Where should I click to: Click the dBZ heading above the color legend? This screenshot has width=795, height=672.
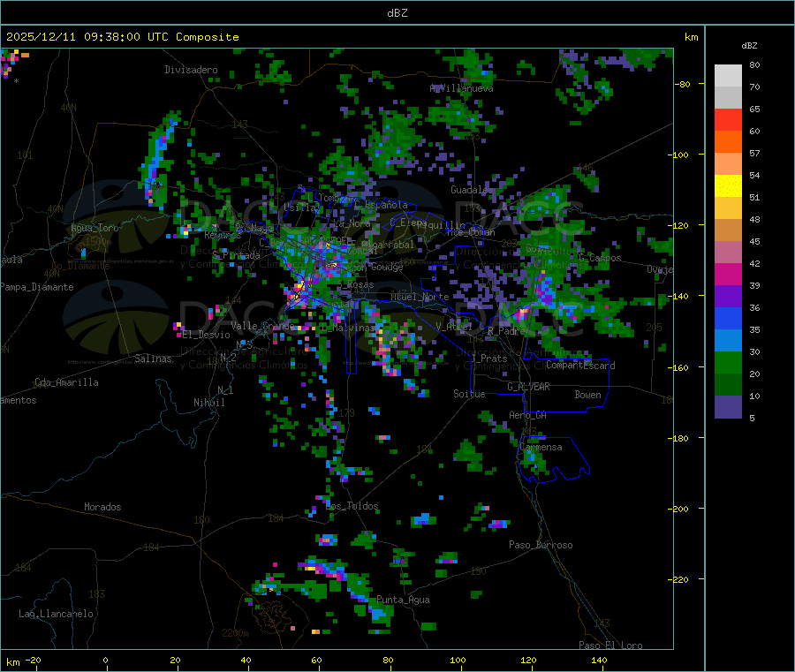[749, 46]
